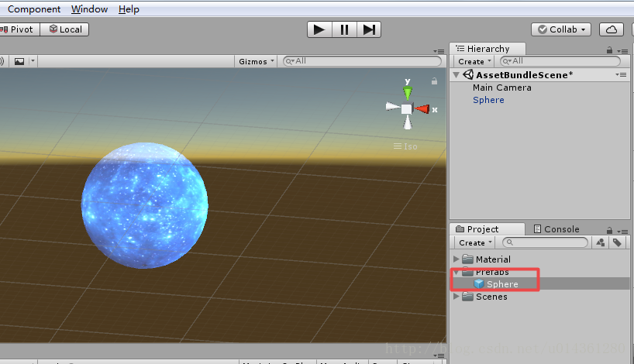This screenshot has width=634, height=364.
Task: Open the Collab dropdown
Action: click(561, 29)
